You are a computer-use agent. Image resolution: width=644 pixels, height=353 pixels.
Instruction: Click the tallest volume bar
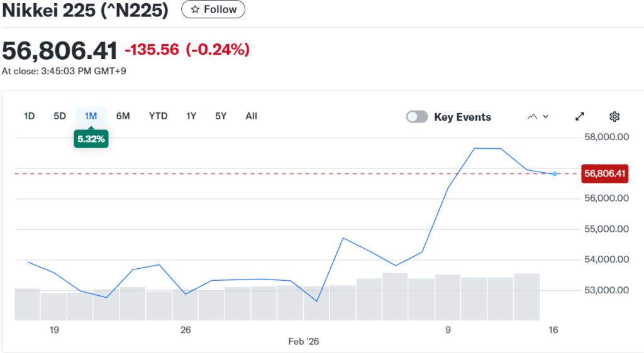[395, 295]
